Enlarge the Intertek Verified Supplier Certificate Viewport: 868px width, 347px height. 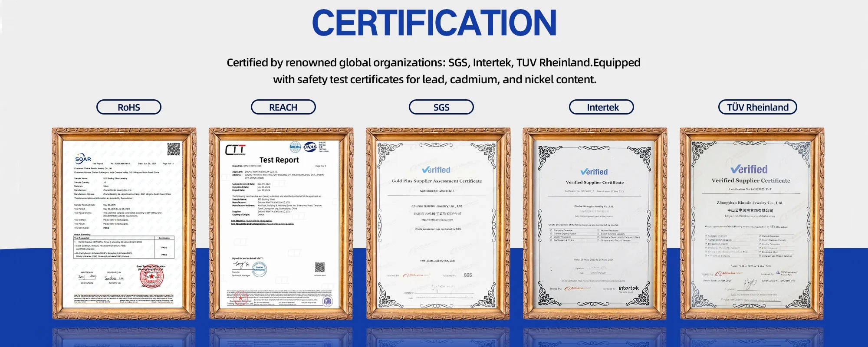(x=595, y=223)
